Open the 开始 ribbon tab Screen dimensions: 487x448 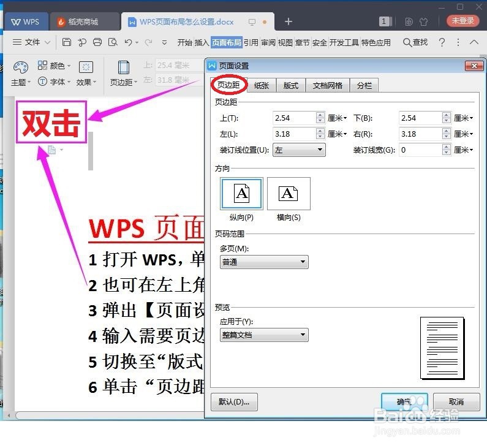click(185, 42)
